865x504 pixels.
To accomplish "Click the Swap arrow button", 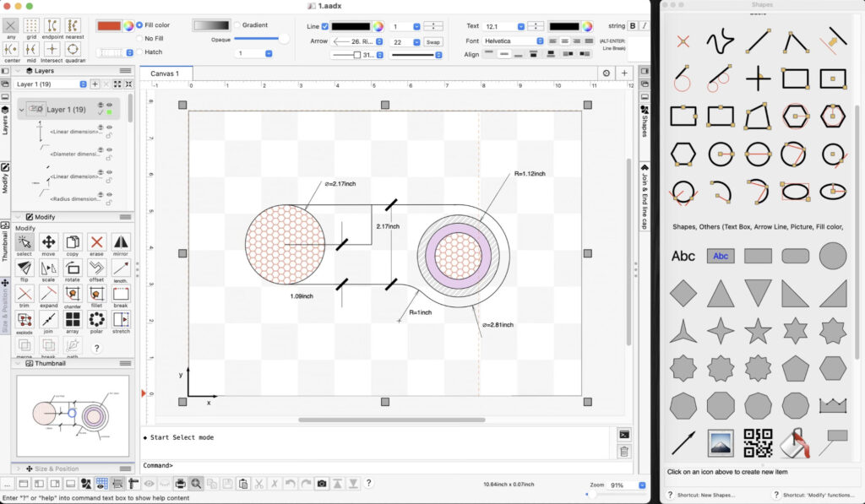I will coord(433,42).
